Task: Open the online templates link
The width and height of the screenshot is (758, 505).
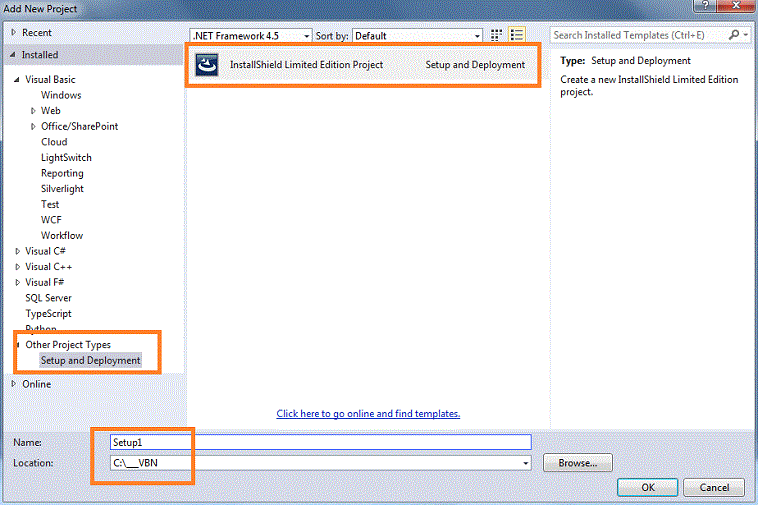Action: pyautogui.click(x=368, y=414)
